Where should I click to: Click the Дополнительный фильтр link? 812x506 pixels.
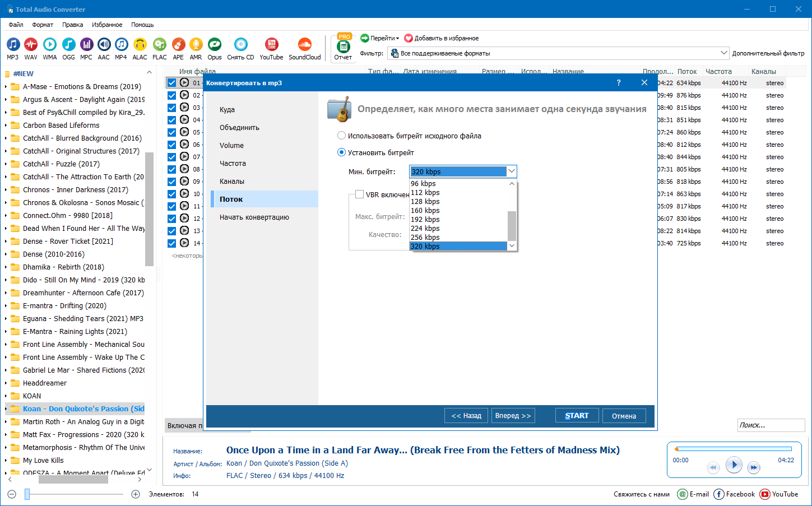coord(768,53)
